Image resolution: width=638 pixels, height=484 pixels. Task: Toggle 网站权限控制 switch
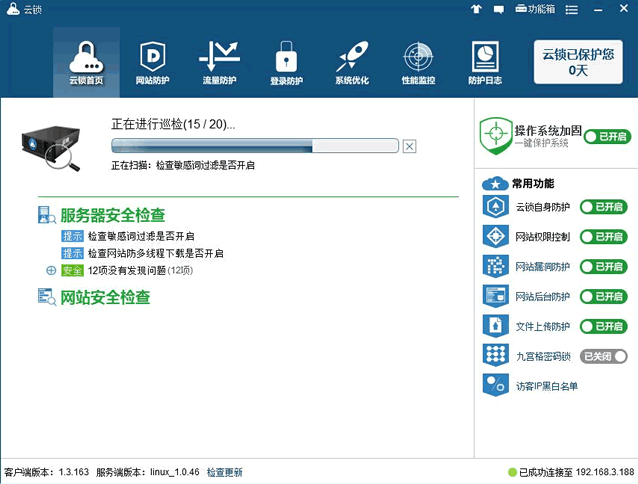[604, 237]
